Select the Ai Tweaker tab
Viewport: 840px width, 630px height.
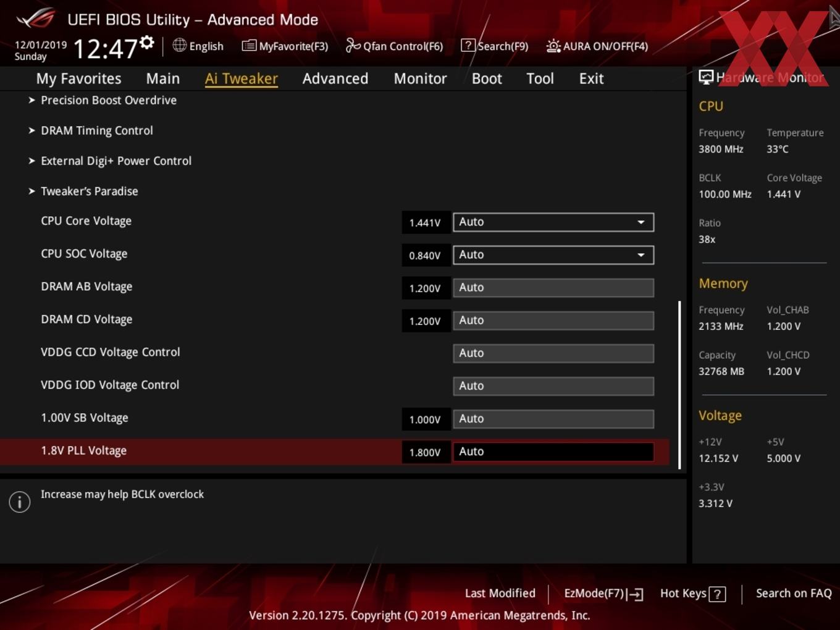(241, 78)
